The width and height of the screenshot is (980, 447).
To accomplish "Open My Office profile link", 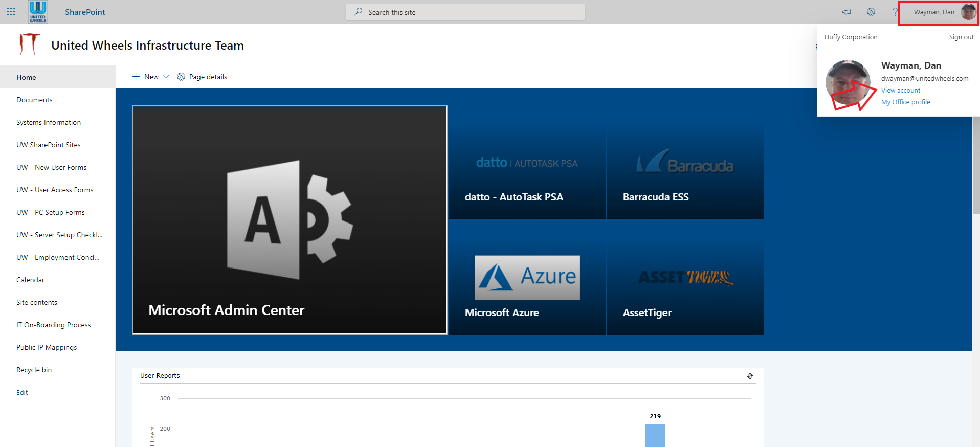I will [905, 102].
